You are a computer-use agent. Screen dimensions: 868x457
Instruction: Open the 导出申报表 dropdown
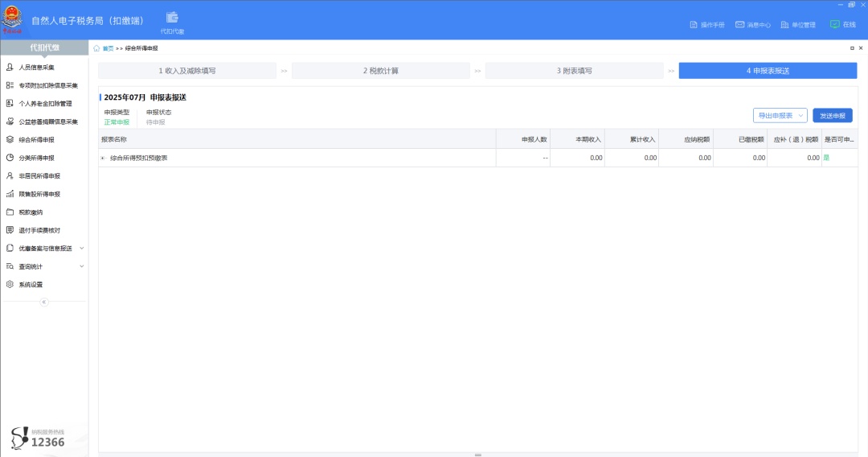[x=779, y=116]
